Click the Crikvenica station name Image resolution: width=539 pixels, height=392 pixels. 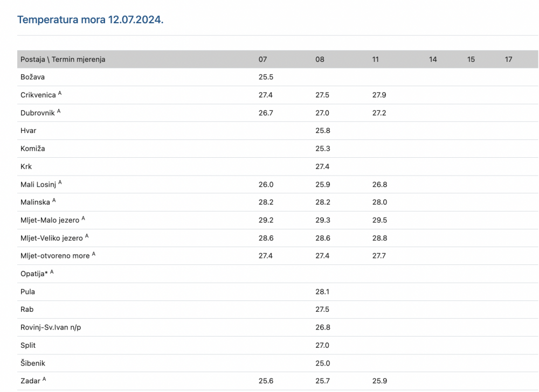[x=38, y=95]
